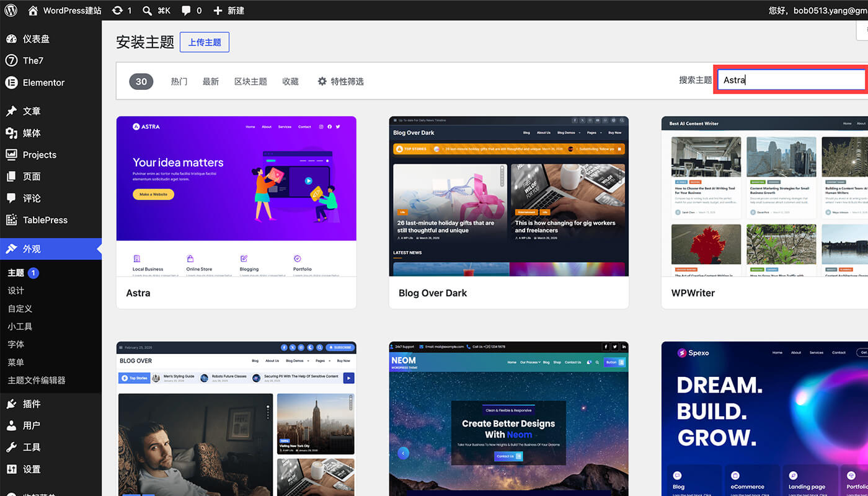The height and width of the screenshot is (496, 868).
Task: Click The7 sidebar icon
Action: 11,60
